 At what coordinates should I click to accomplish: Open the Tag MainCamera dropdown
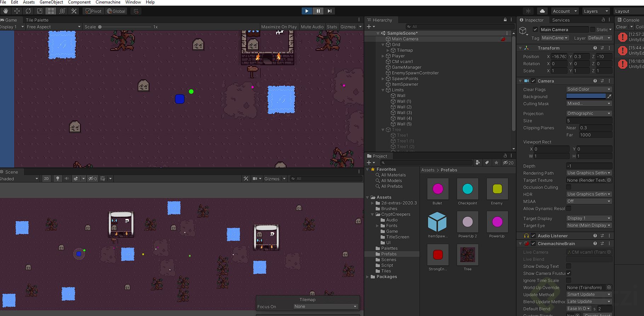554,38
